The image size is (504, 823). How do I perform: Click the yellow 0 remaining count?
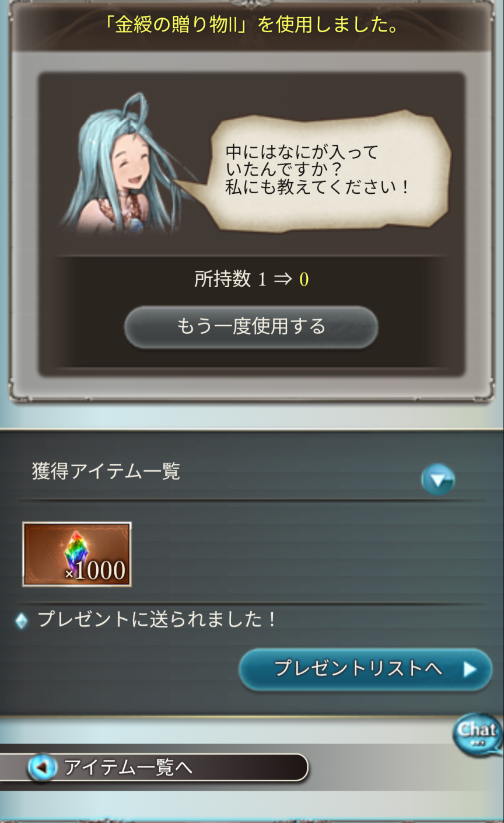tap(304, 280)
